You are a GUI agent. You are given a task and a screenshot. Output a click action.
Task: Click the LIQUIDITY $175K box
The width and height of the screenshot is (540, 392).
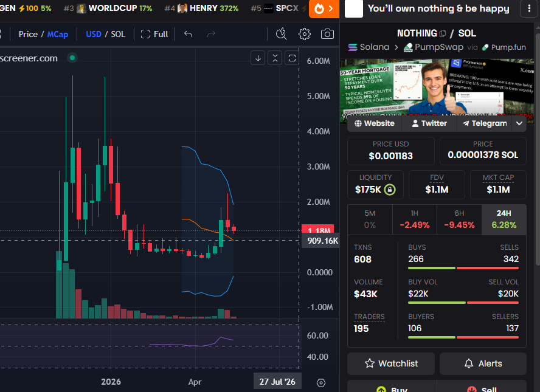pyautogui.click(x=375, y=185)
